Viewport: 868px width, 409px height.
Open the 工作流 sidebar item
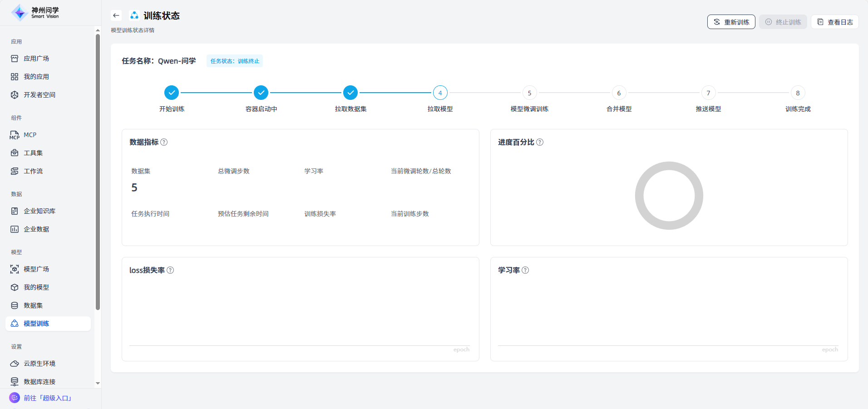pyautogui.click(x=33, y=171)
